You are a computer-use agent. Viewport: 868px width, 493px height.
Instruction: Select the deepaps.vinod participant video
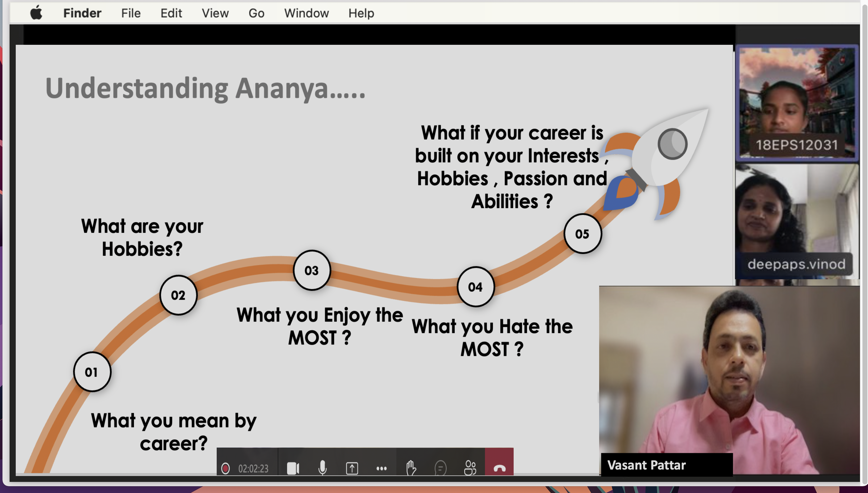[797, 222]
